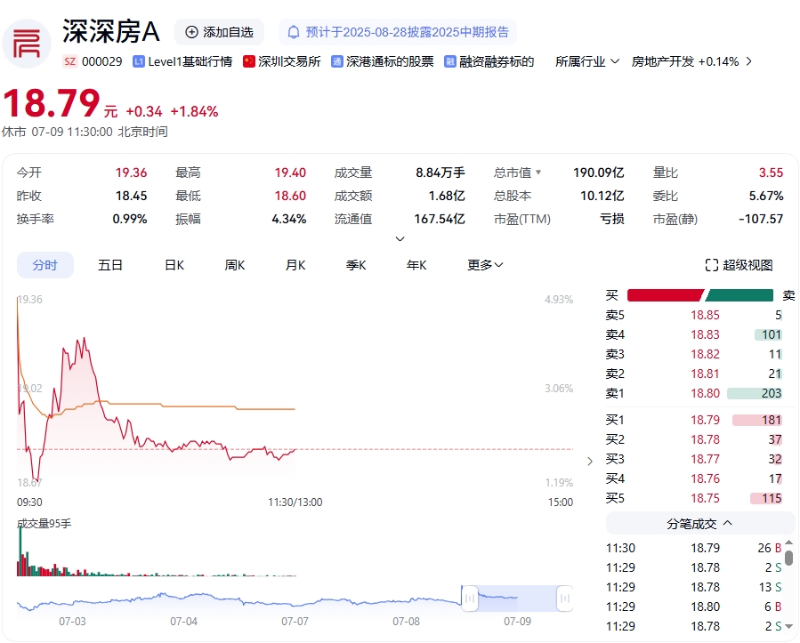Select the 五日 five-day chart tab
The width and height of the screenshot is (800, 643).
[110, 264]
